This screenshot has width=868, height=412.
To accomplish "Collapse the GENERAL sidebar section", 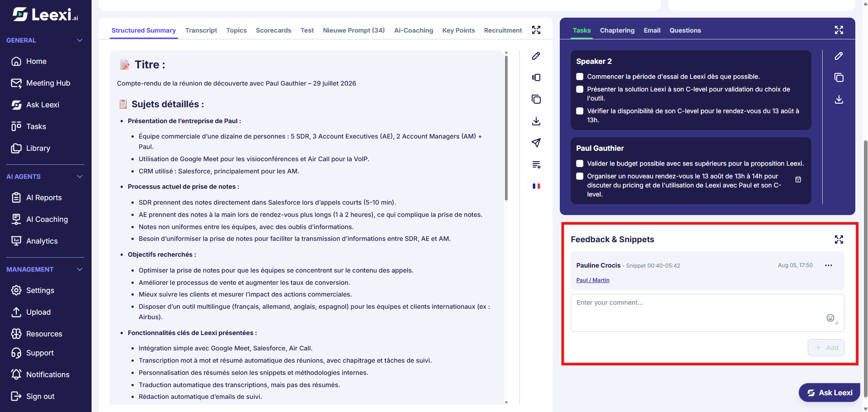I will click(x=80, y=40).
